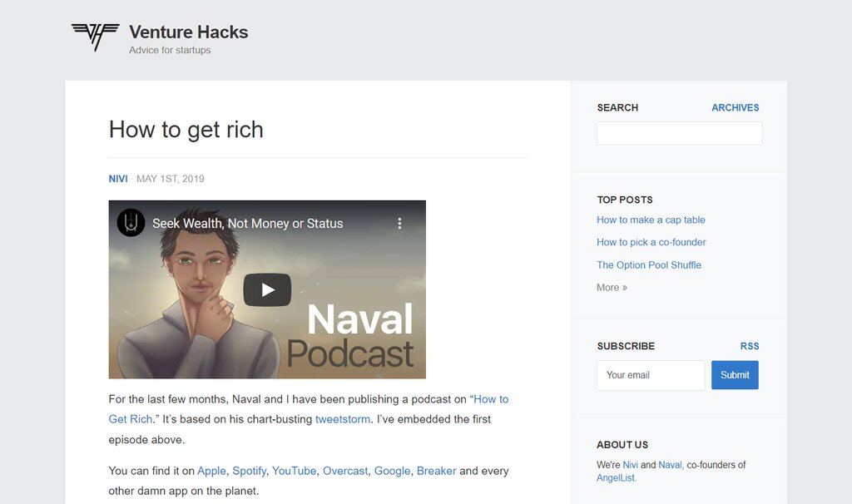
Task: Open the podcast on Spotify
Action: [x=249, y=471]
